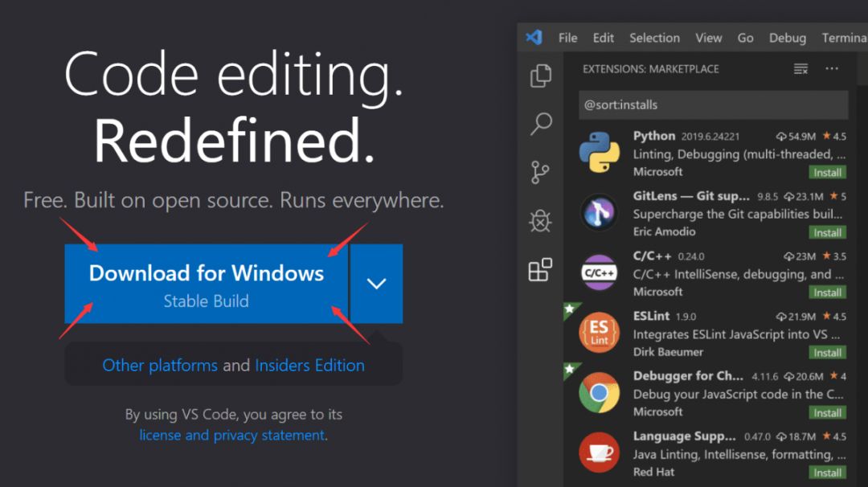Click the Python 54.9M download count
Viewport: 868px width, 487px height.
pyautogui.click(x=796, y=136)
